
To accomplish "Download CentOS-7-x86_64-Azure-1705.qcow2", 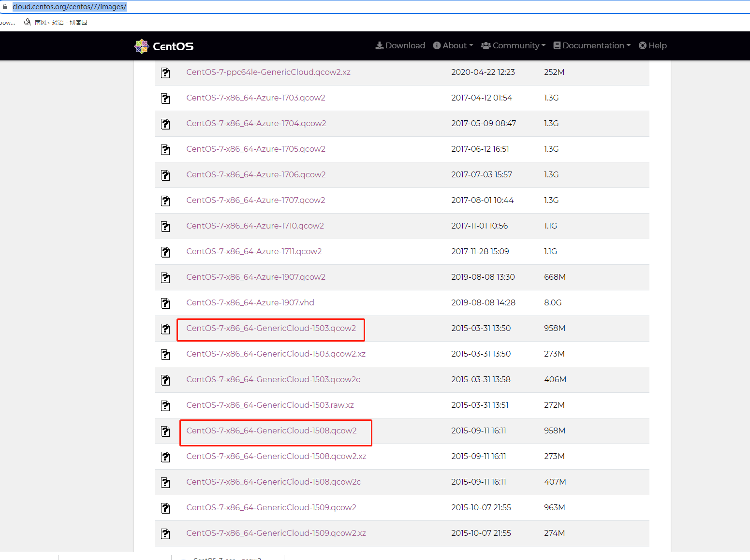I will click(256, 149).
